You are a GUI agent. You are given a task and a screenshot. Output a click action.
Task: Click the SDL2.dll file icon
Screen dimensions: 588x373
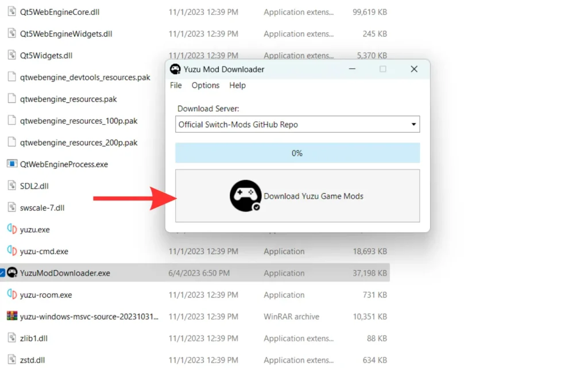coord(12,186)
